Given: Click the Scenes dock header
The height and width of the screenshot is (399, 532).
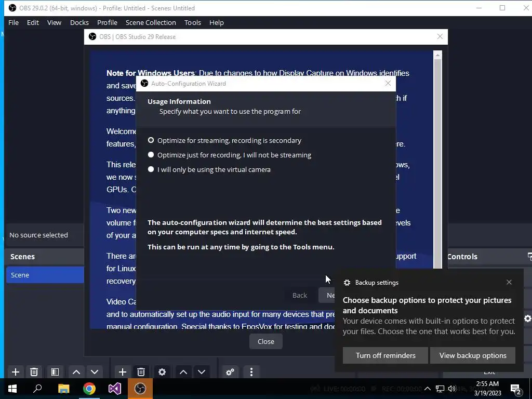Looking at the screenshot, I should click(x=44, y=257).
